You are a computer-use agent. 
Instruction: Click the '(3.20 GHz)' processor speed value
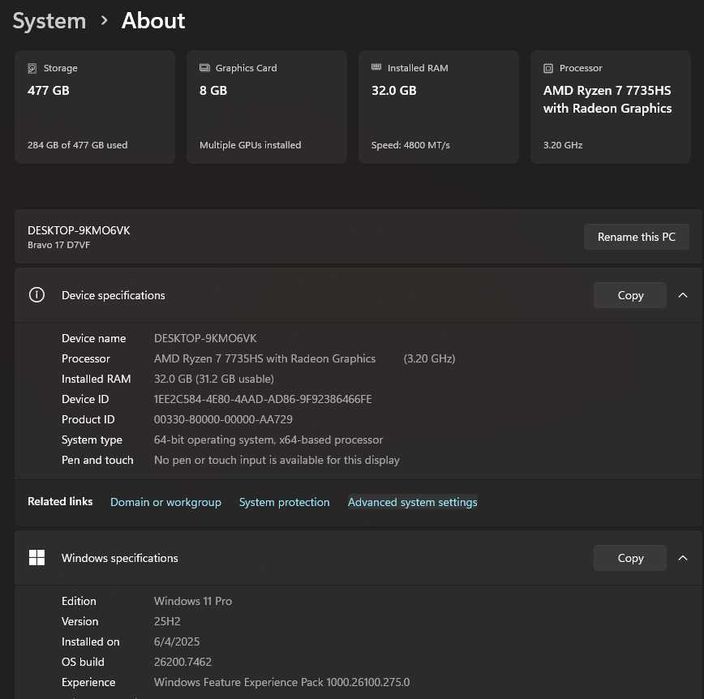[429, 358]
